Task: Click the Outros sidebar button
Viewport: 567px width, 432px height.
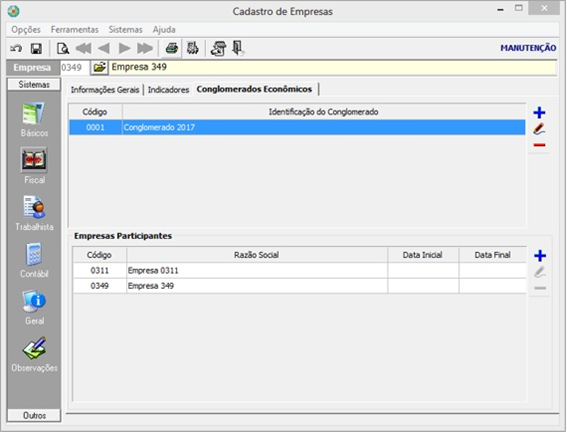Action: [34, 415]
